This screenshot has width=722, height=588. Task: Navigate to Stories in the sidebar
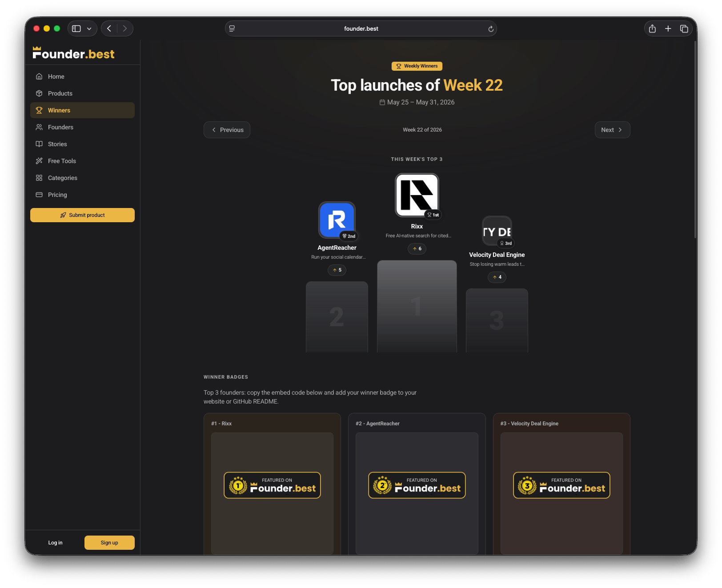[x=82, y=144]
